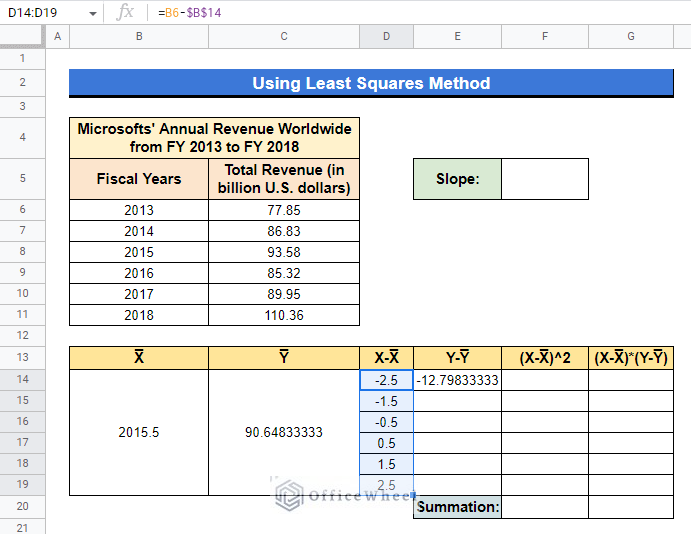Select column G header
Screen dimensions: 691x534
tap(631, 37)
